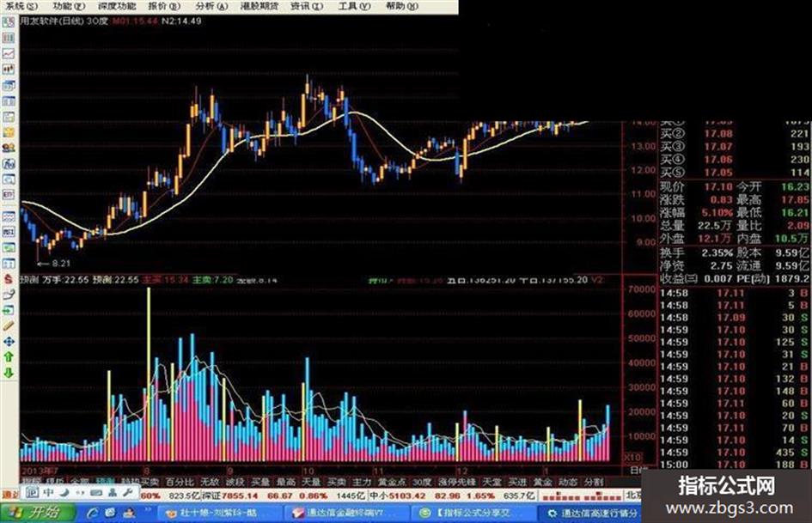Click the stock title 用友软件(日线)
812x523 pixels.
tap(52, 21)
